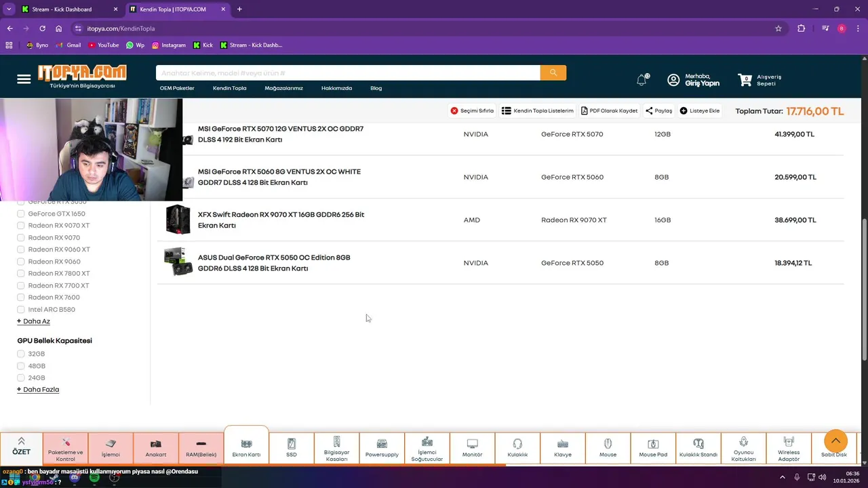The image size is (868, 488).
Task: Click Seçimi Sıfırla reset button
Action: click(472, 111)
